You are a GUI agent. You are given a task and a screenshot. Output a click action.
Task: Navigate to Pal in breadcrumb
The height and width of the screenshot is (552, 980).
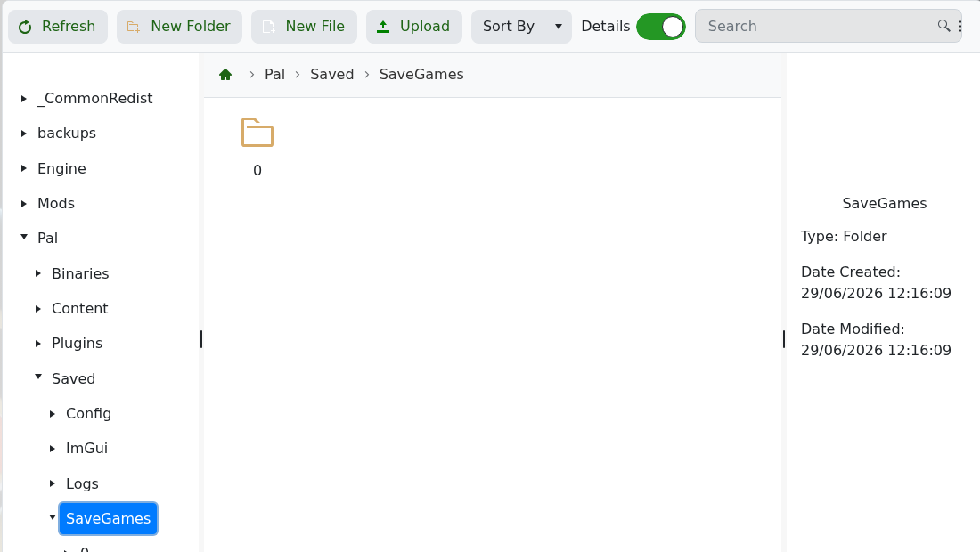coord(274,74)
